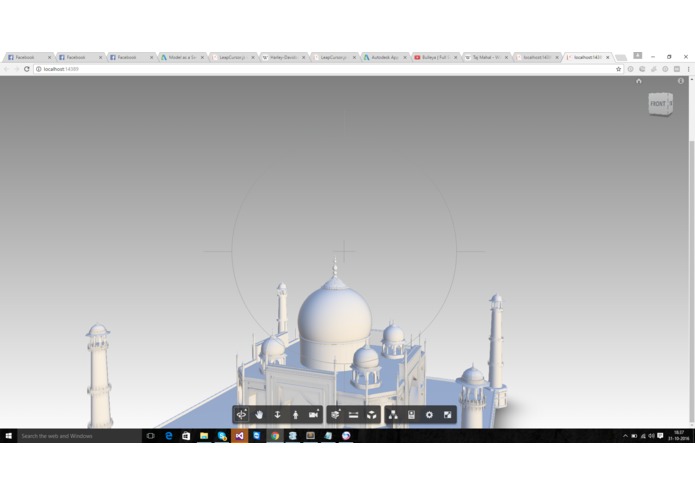This screenshot has width=695, height=494.
Task: Open the Action Center notifications icon
Action: coord(660,436)
